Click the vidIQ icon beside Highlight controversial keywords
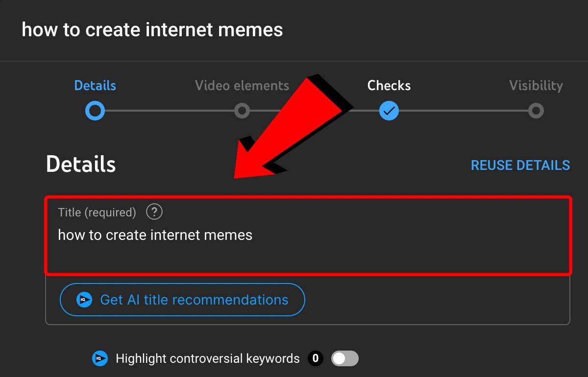 click(100, 359)
